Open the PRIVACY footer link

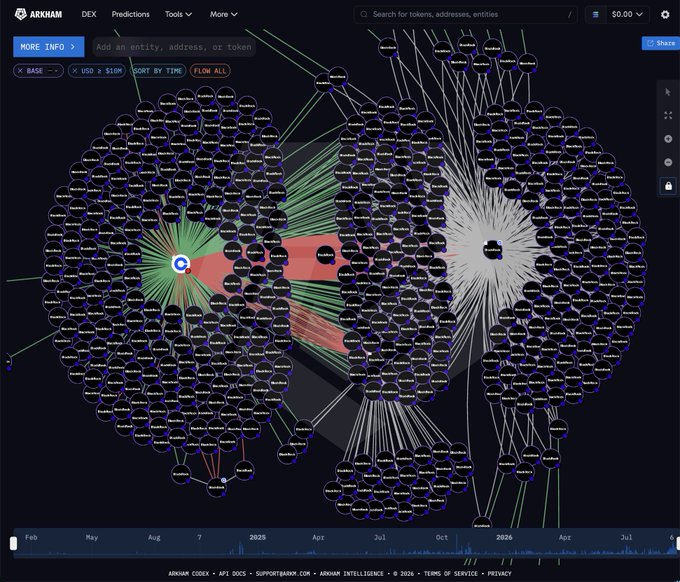(500, 574)
